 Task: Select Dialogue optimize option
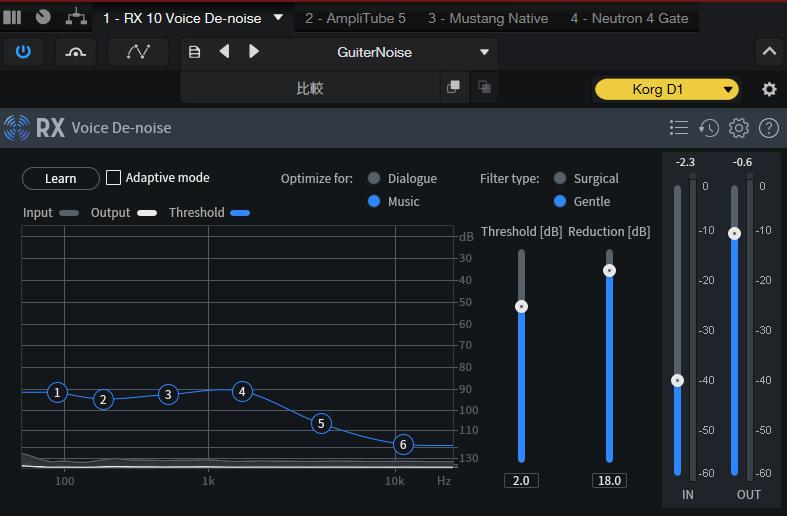(x=374, y=178)
